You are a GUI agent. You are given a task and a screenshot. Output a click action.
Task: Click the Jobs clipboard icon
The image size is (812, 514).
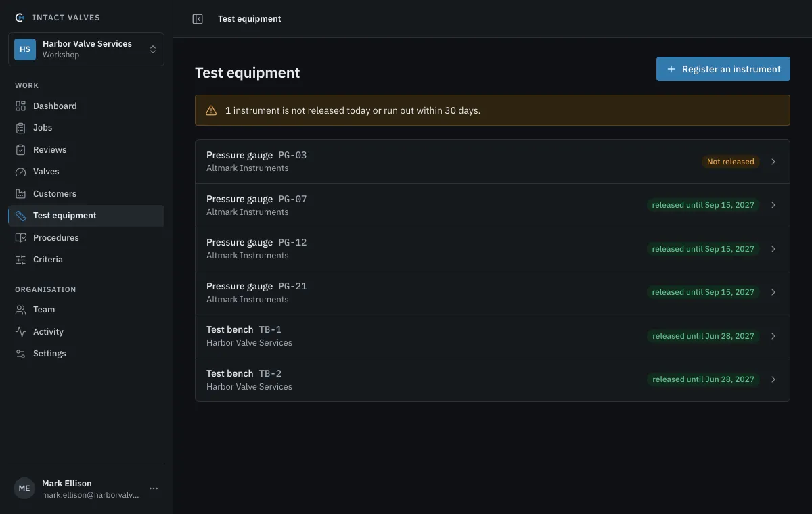point(20,128)
